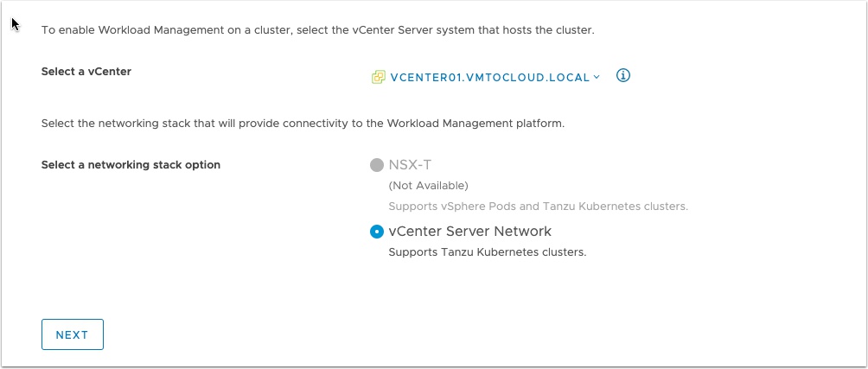Viewport: 868px width, 369px height.
Task: Click the "Select a vCenter" field label
Action: [x=86, y=72]
